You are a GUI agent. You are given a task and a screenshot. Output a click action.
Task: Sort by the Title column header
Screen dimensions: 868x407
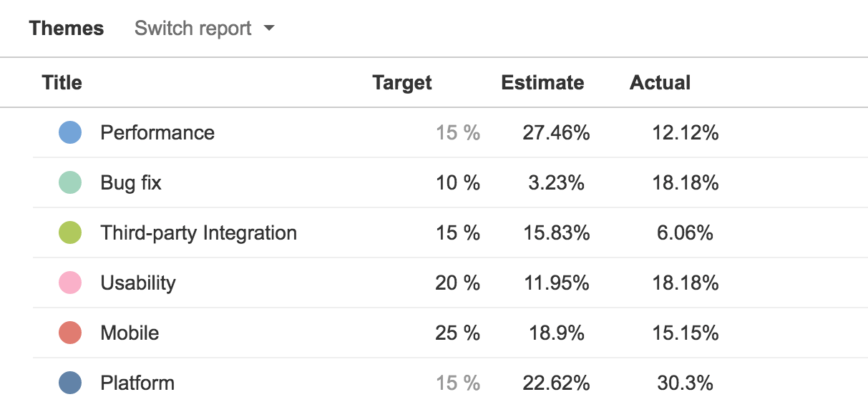(x=62, y=82)
